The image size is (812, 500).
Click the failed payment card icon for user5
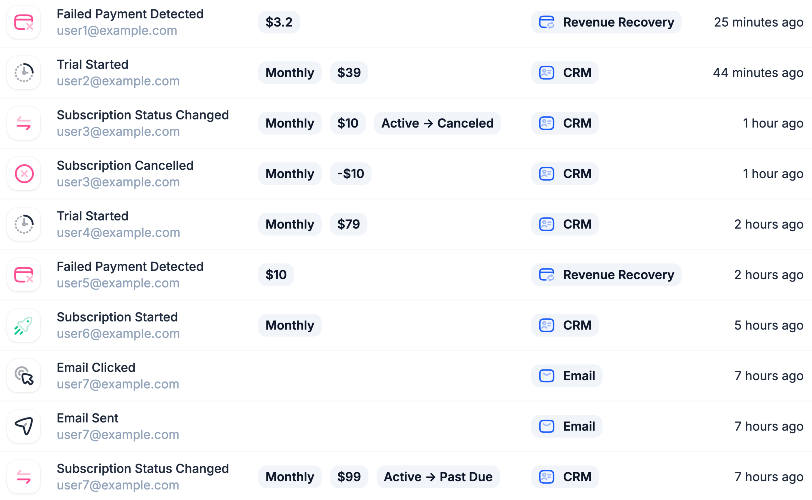click(x=24, y=275)
